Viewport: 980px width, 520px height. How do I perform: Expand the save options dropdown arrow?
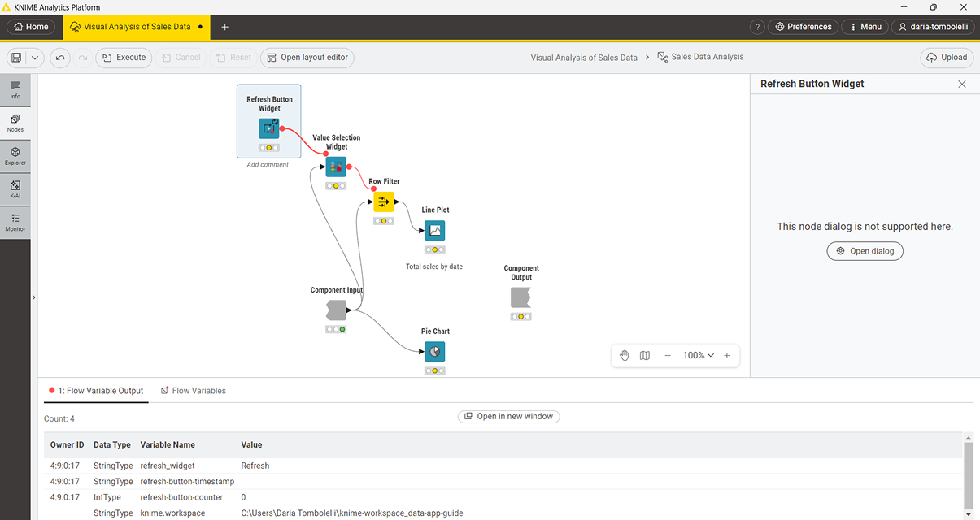35,58
